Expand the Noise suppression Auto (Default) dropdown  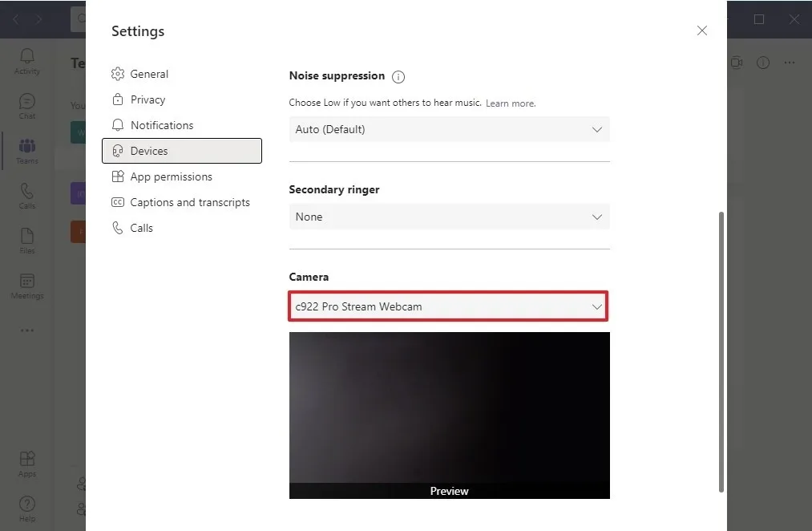449,129
